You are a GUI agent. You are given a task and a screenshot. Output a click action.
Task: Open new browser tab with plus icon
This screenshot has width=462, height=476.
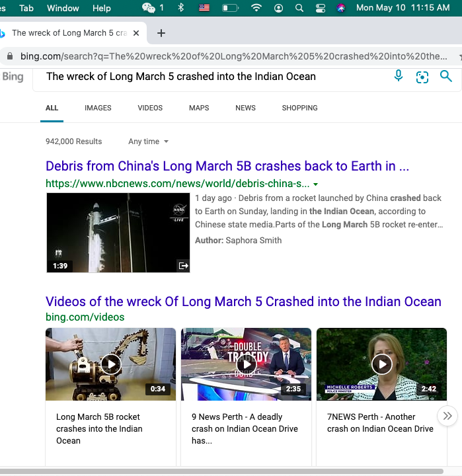click(x=161, y=33)
